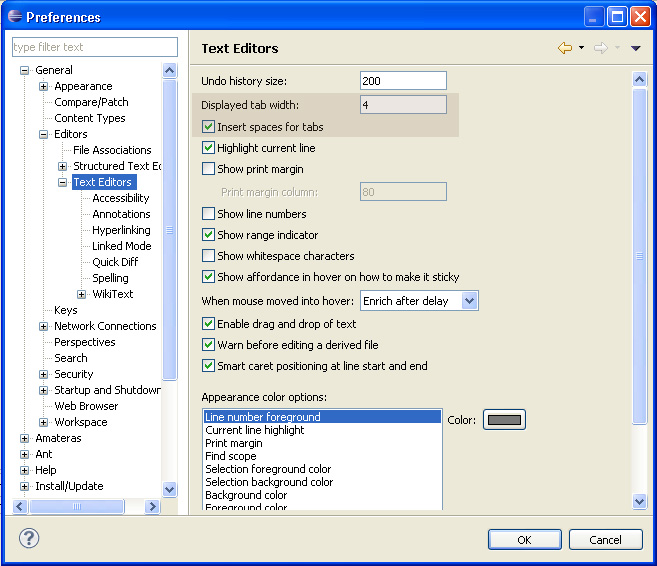Click the forward navigation arrow icon
Image resolution: width=657 pixels, height=566 pixels.
click(600, 48)
